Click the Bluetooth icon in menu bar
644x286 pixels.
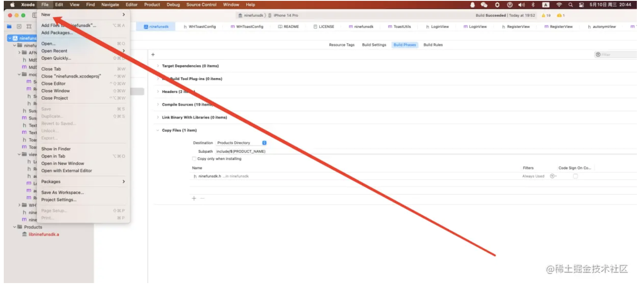(533, 5)
